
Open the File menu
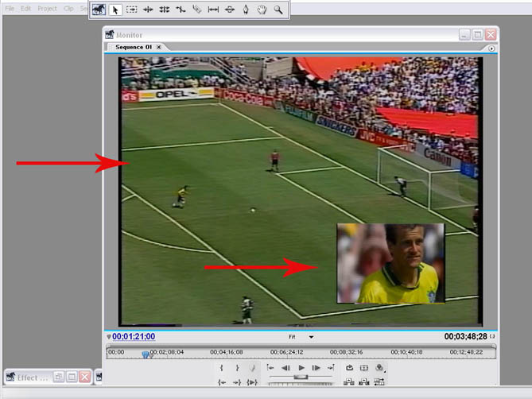coord(10,9)
